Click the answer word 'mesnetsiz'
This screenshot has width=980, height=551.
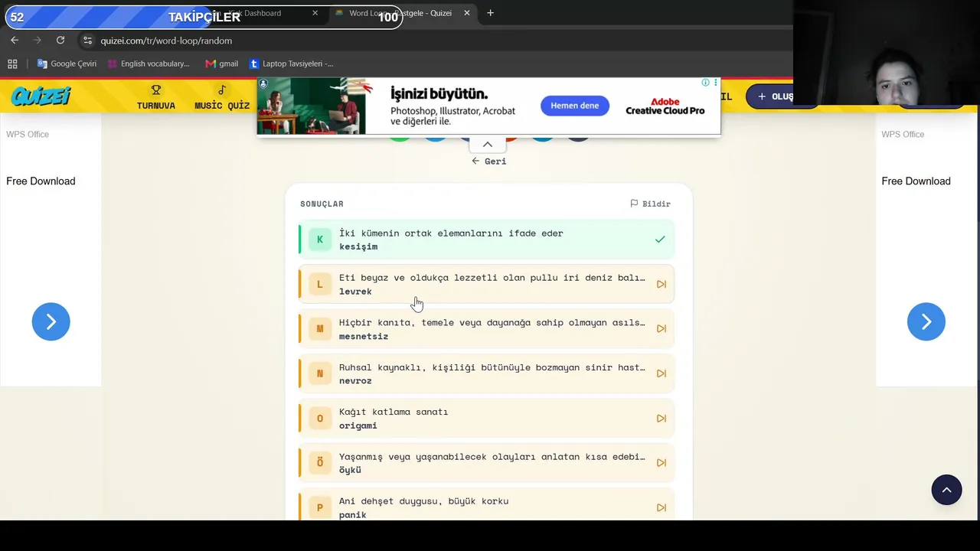(364, 336)
